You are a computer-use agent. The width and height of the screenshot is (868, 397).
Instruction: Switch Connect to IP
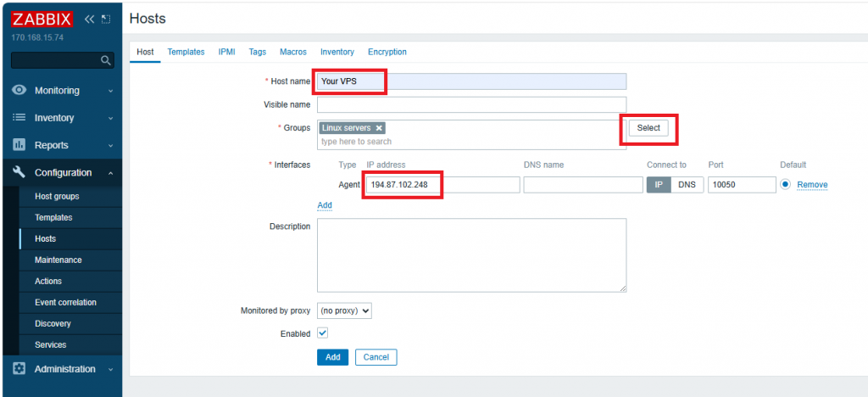pyautogui.click(x=659, y=185)
